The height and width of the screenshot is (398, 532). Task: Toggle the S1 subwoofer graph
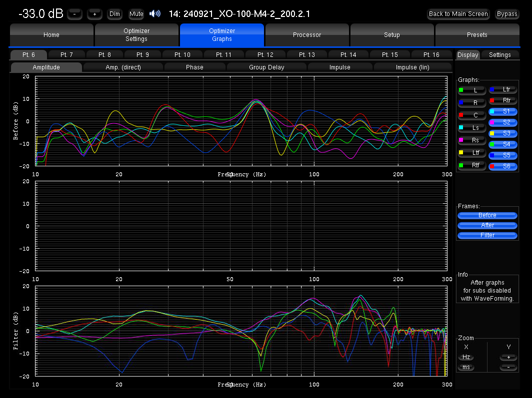503,112
